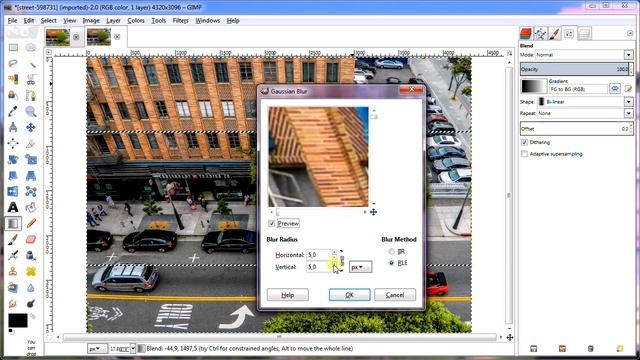Click the edit gradient icon
Image resolution: width=640 pixels, height=360 pixels.
coord(628,89)
